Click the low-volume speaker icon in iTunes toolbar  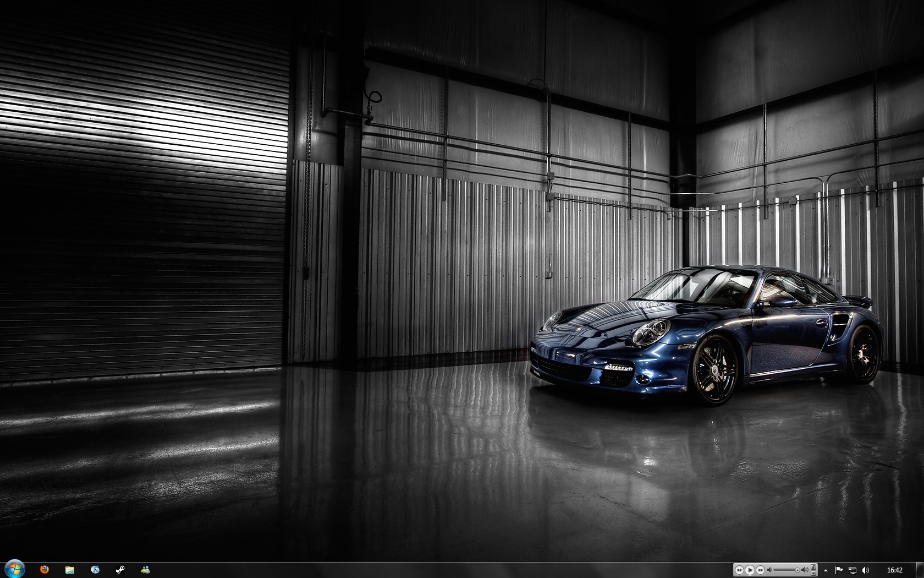[x=769, y=570]
